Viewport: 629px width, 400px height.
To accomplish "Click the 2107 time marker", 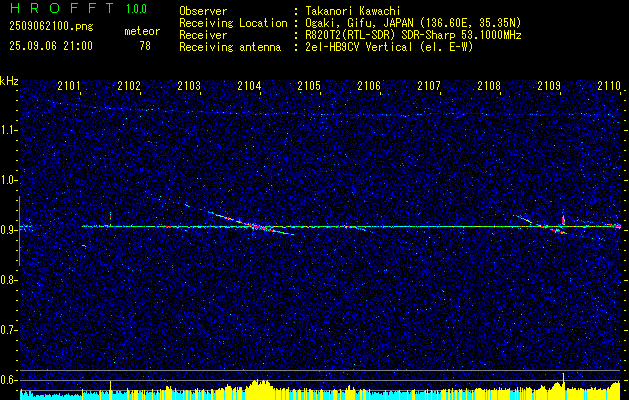I will tap(429, 86).
